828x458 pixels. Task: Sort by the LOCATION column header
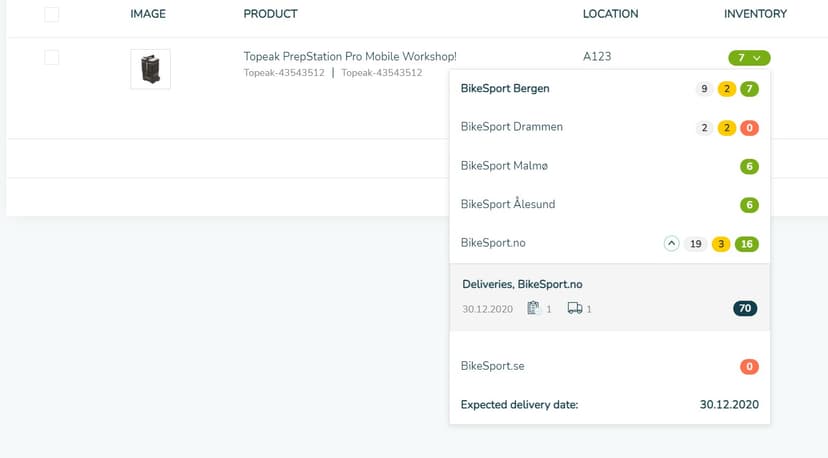(x=610, y=14)
